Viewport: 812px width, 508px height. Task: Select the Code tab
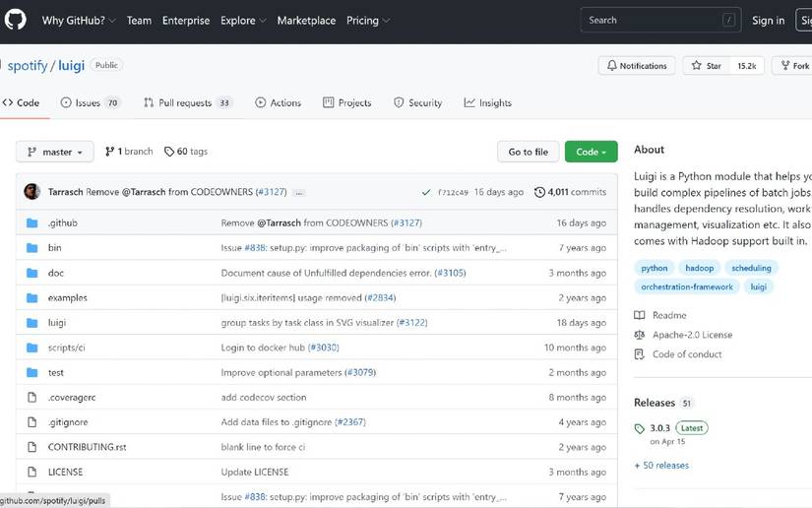[x=22, y=103]
